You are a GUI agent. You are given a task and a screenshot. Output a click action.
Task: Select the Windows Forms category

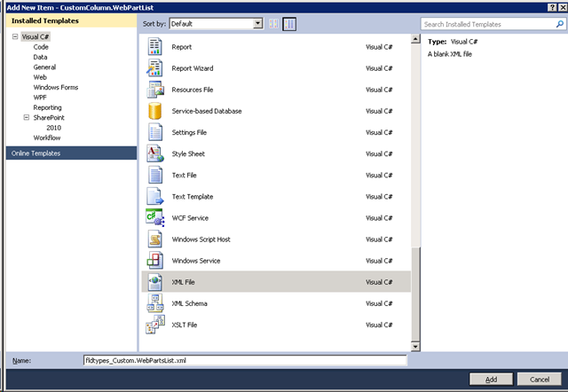(x=55, y=87)
